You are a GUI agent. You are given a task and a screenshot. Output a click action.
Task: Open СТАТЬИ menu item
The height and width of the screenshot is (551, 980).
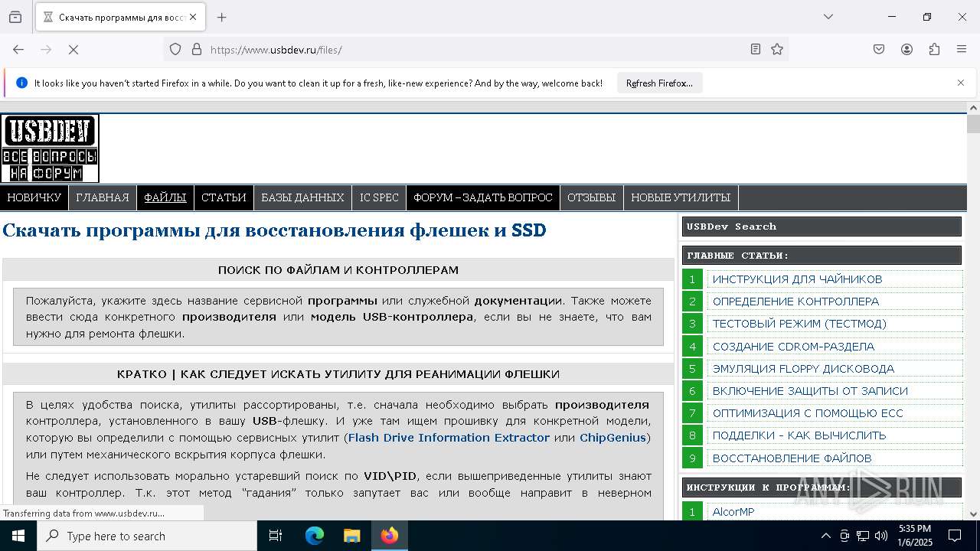tap(224, 197)
